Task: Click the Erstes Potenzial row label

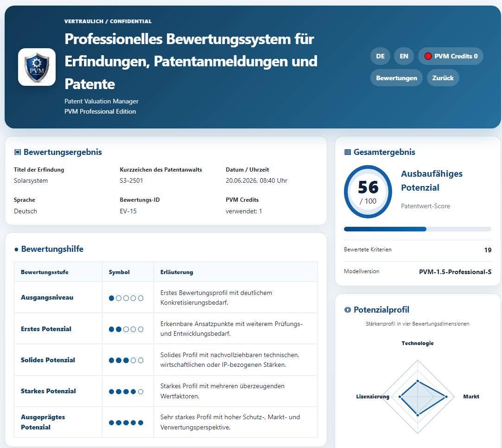Action: [x=46, y=329]
